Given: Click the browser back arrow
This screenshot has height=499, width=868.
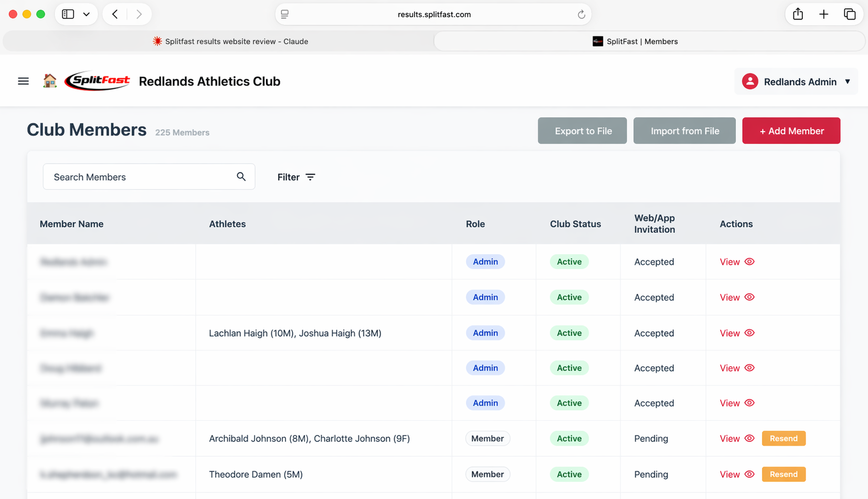Looking at the screenshot, I should [115, 14].
